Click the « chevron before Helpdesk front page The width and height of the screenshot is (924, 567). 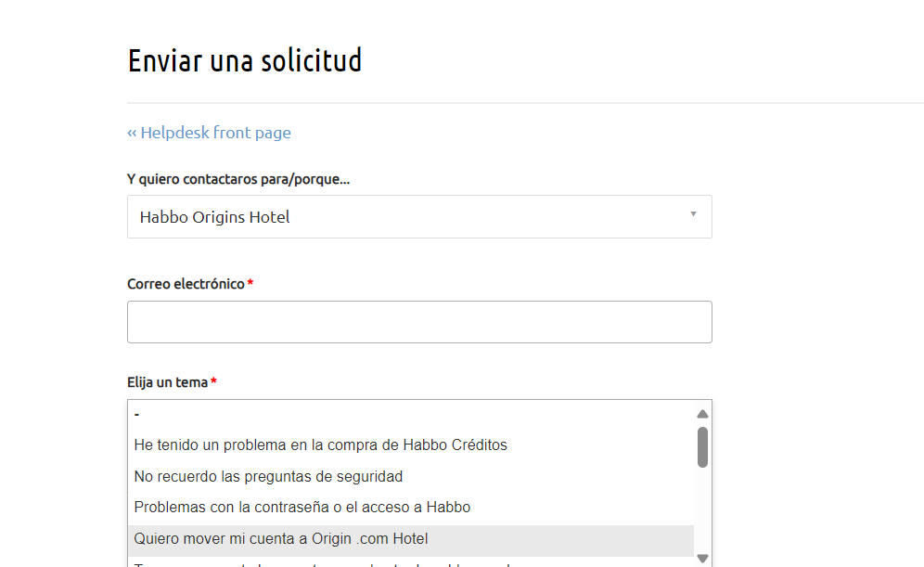click(x=132, y=132)
